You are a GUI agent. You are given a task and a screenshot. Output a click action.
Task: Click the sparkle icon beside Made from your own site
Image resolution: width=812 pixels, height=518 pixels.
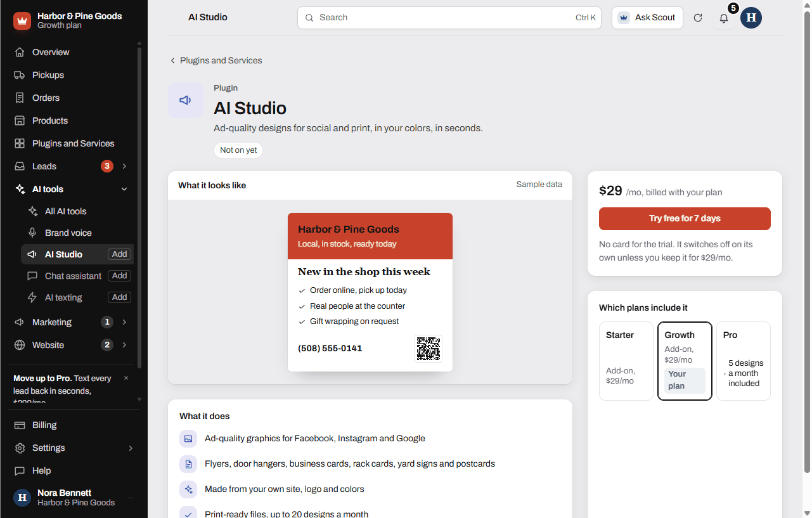tap(188, 489)
